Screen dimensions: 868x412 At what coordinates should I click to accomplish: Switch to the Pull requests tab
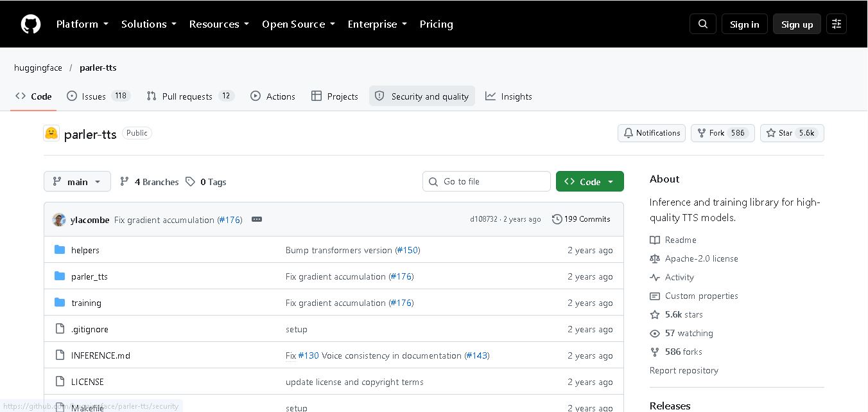pos(190,96)
